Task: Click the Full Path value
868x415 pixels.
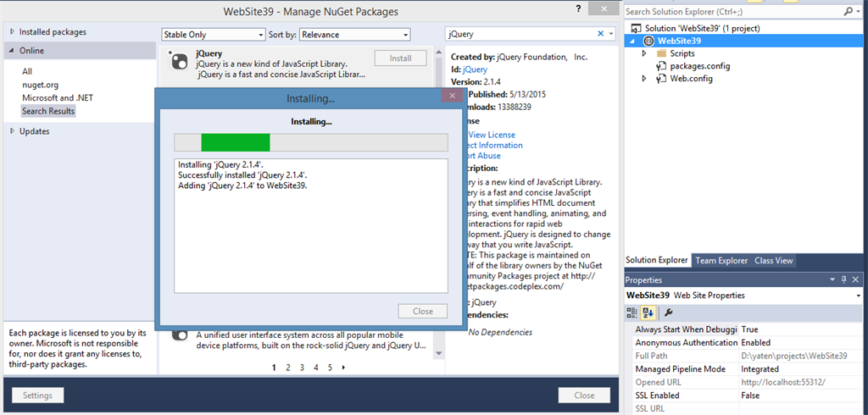Action: (794, 356)
